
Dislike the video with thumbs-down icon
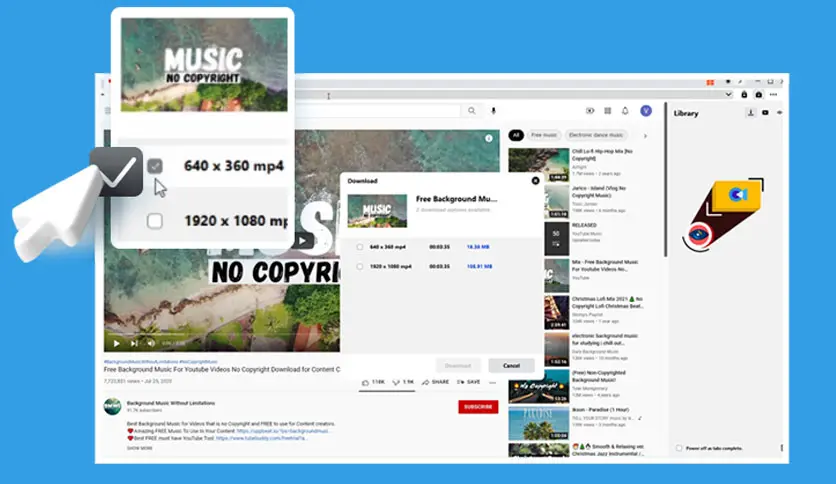396,382
